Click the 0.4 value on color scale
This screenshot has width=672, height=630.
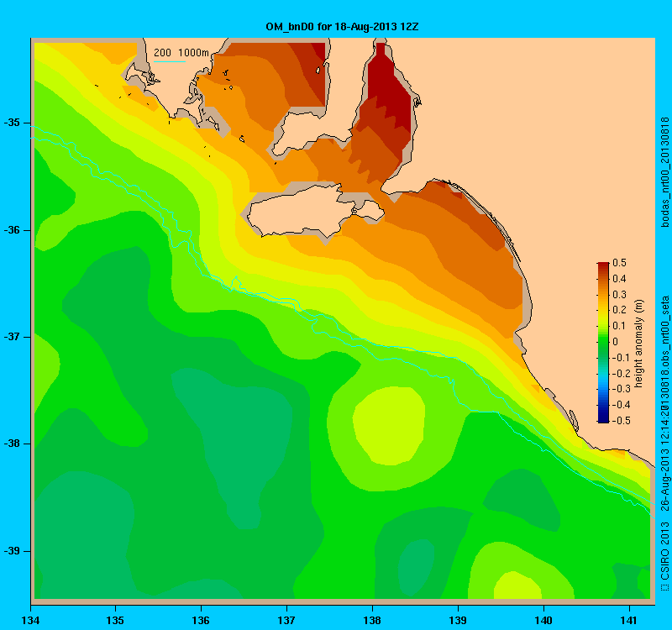619,279
